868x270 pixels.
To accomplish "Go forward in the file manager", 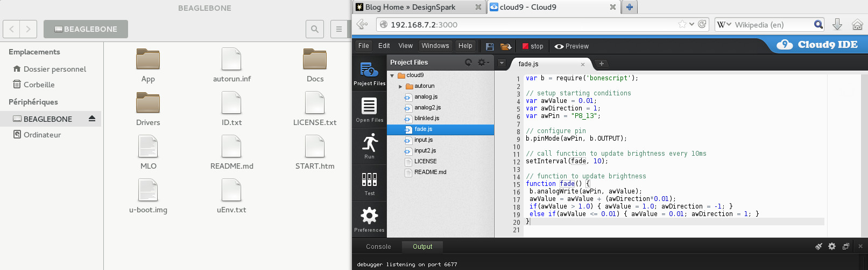I will coord(29,29).
